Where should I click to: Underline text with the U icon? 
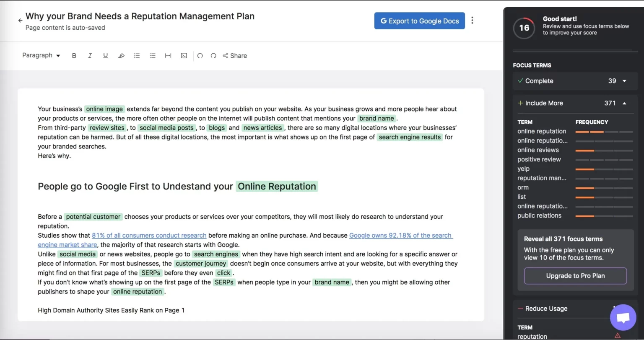click(x=105, y=56)
